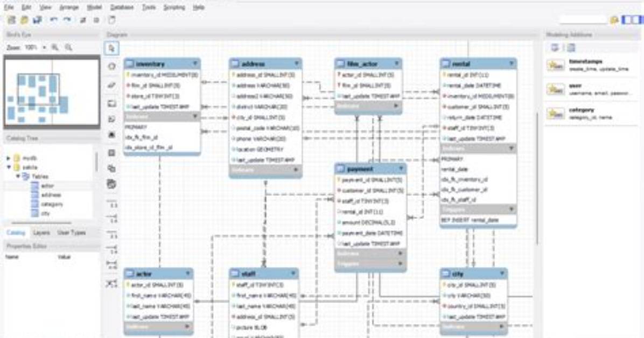644x338 pixels.
Task: Select the category template in Modeling Additions
Action: pos(591,114)
